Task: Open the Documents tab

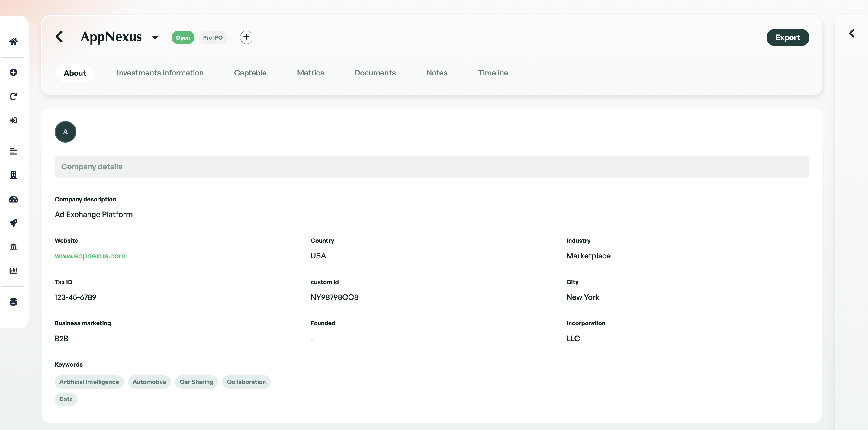Action: (x=375, y=73)
